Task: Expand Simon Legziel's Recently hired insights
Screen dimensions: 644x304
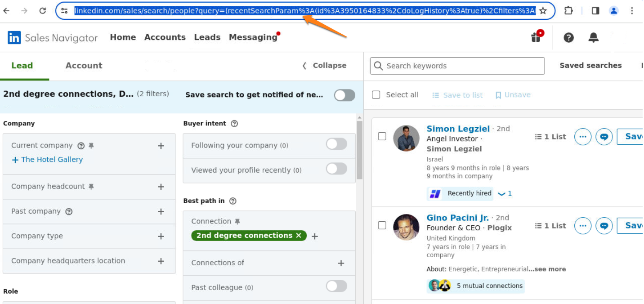Action: pyautogui.click(x=505, y=194)
